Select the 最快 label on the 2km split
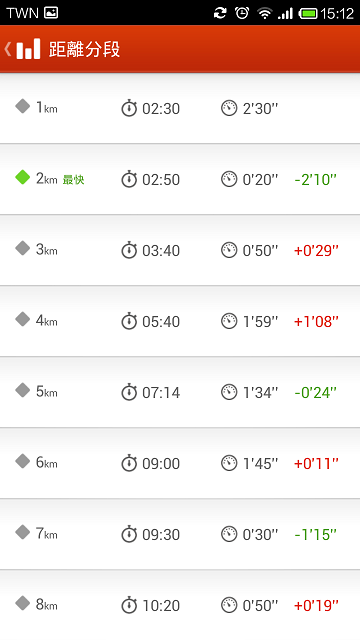This screenshot has height=640, width=360. tap(73, 180)
